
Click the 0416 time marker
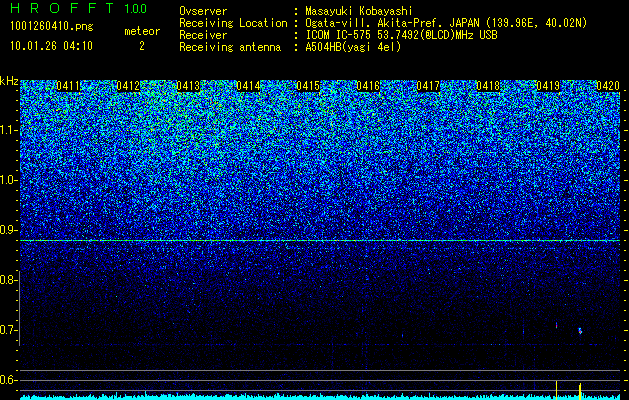368,86
